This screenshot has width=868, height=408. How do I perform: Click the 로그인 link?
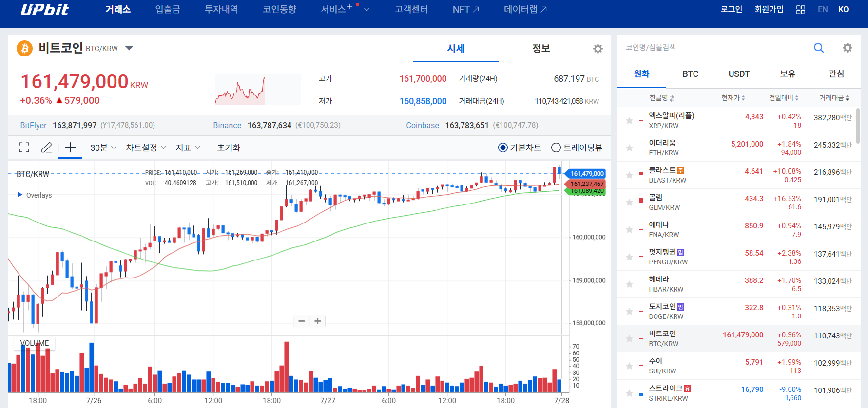tap(731, 9)
